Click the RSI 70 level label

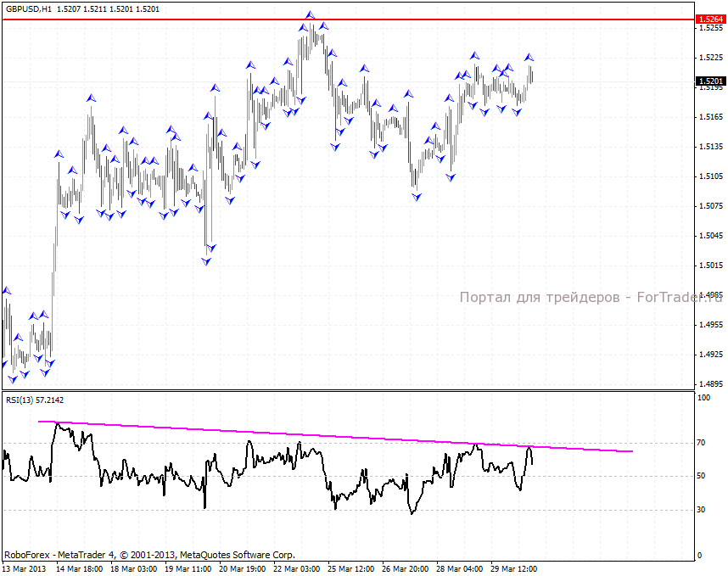(701, 443)
